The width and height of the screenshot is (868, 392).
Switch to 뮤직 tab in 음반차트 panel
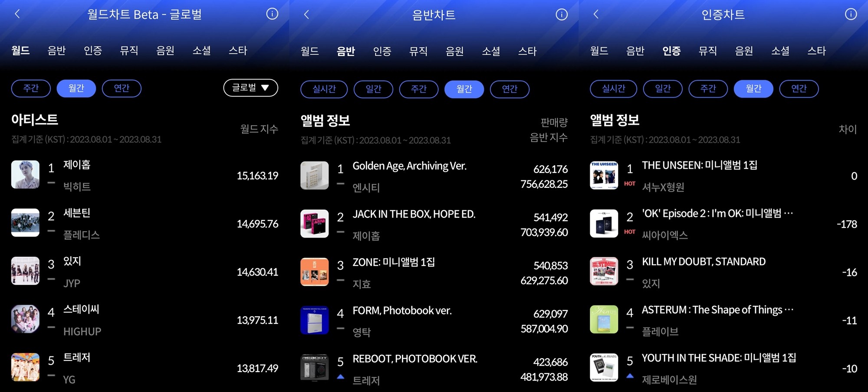click(418, 52)
